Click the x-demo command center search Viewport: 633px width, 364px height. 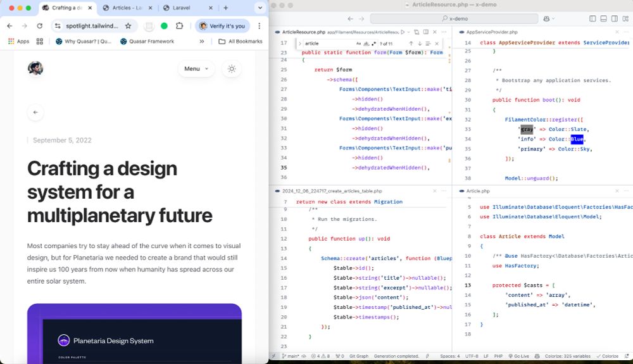point(454,18)
